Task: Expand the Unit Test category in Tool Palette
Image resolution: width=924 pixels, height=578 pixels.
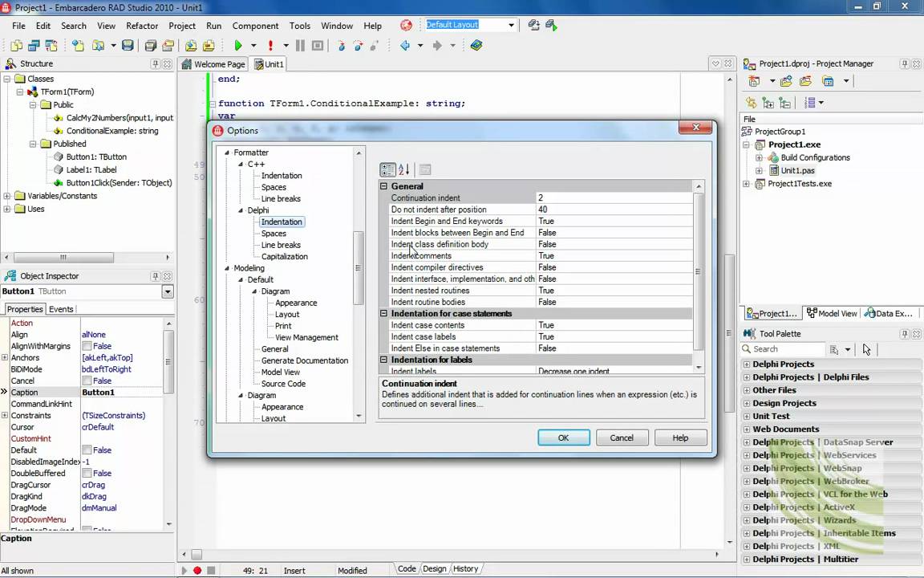Action: click(x=747, y=417)
